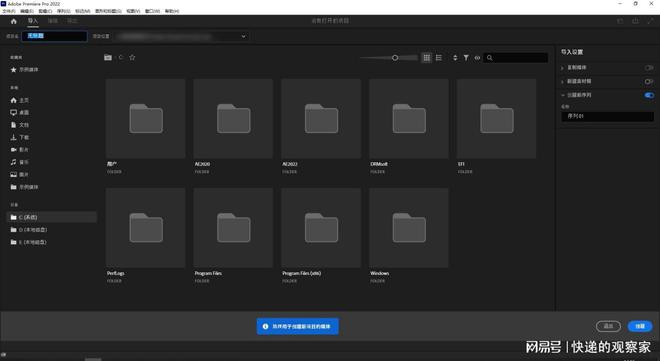Toggle the 新建素材箱 new bin switch

coord(649,81)
